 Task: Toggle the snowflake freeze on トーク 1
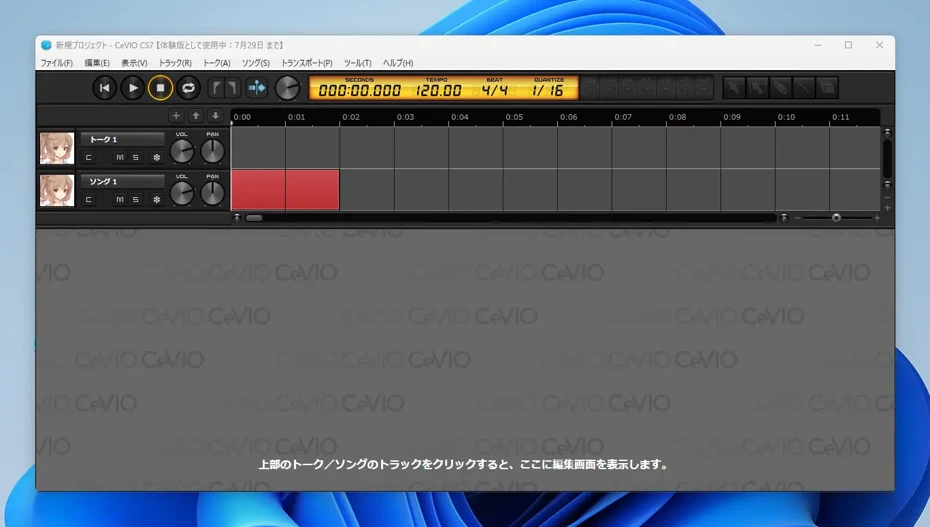click(x=157, y=158)
